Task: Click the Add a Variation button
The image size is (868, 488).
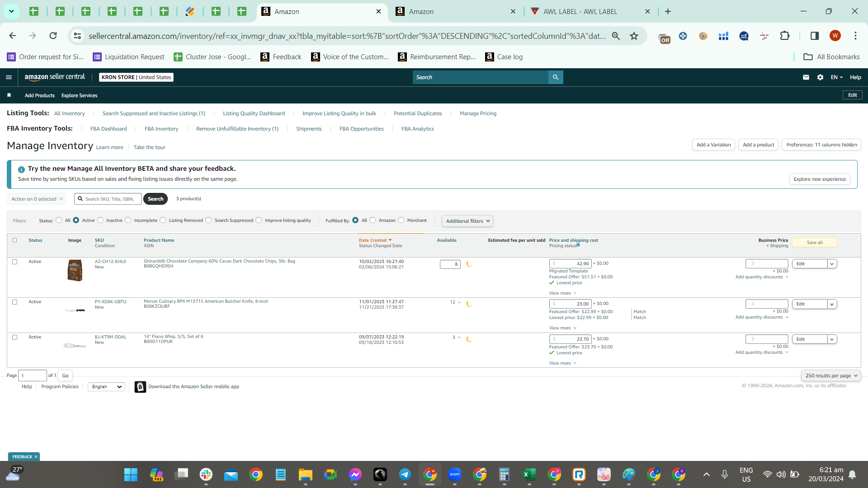Action: click(713, 145)
